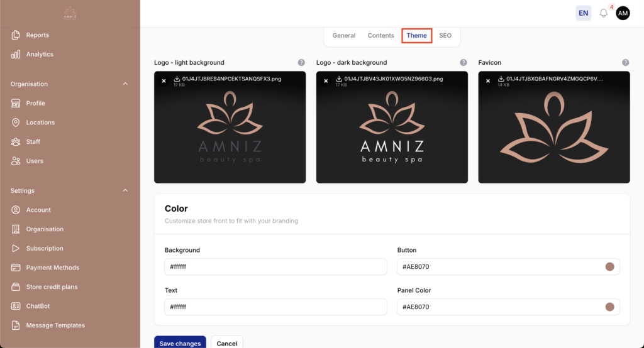Download the dark background logo file

tap(339, 79)
